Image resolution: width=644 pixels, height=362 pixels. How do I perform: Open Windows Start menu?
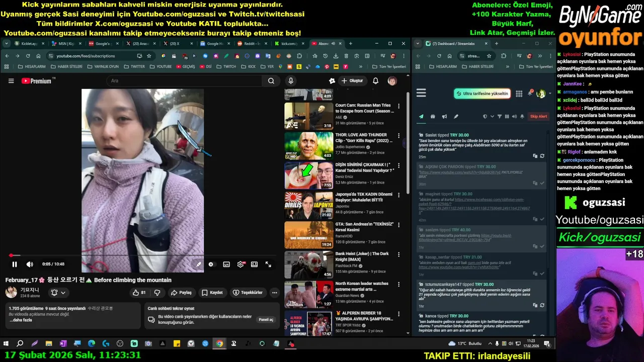6,344
